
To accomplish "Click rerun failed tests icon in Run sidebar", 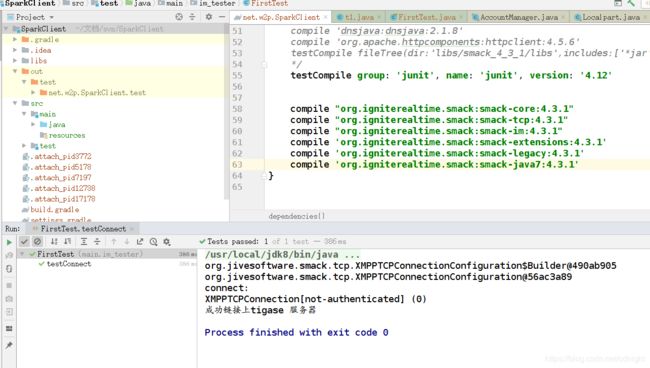I will pyautogui.click(x=9, y=256).
